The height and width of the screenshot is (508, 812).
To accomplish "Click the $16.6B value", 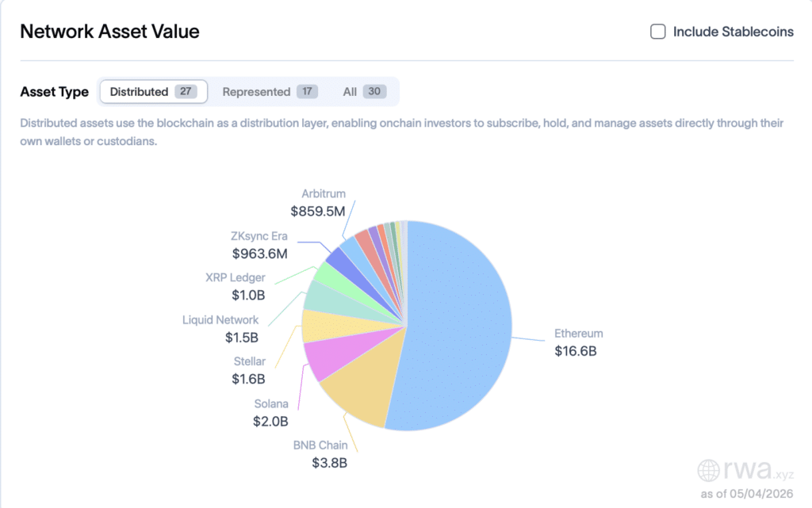I will (576, 351).
